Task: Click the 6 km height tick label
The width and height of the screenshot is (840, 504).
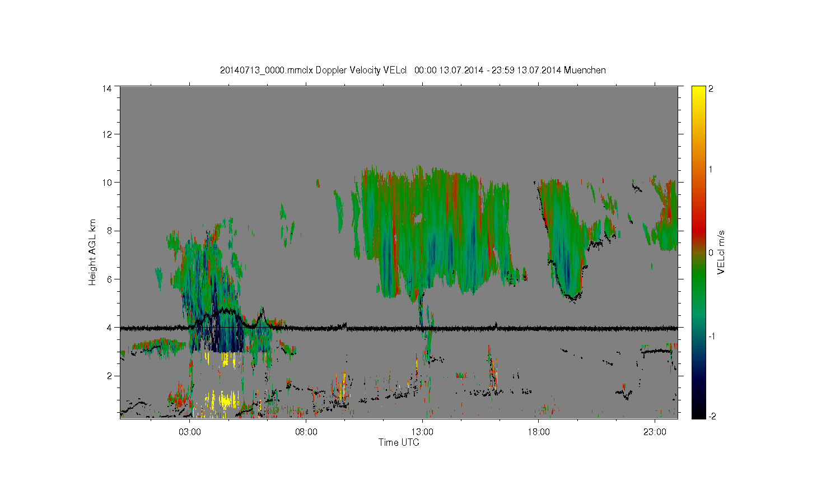Action: tap(109, 279)
